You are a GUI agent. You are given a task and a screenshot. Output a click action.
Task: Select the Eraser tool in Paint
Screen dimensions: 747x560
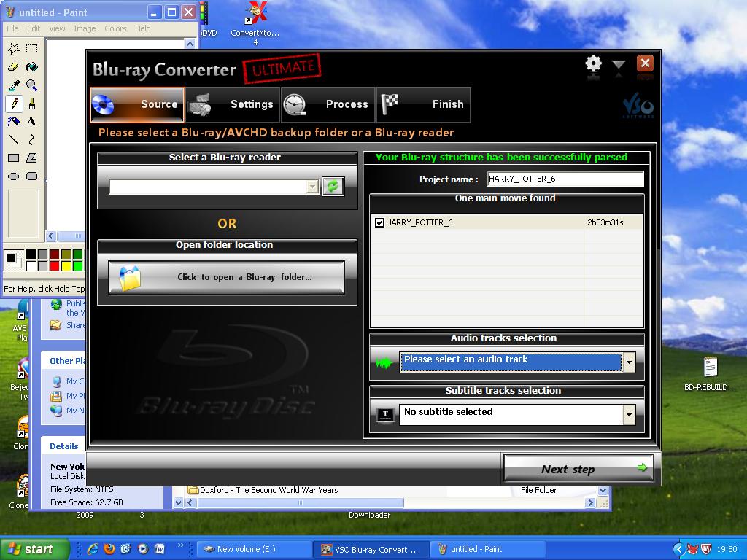click(14, 66)
